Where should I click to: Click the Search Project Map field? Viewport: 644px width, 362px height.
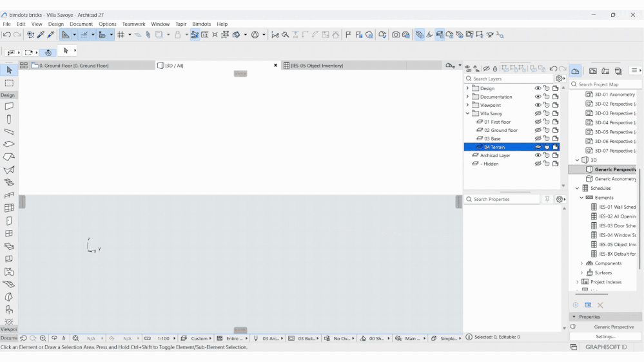tap(605, 84)
